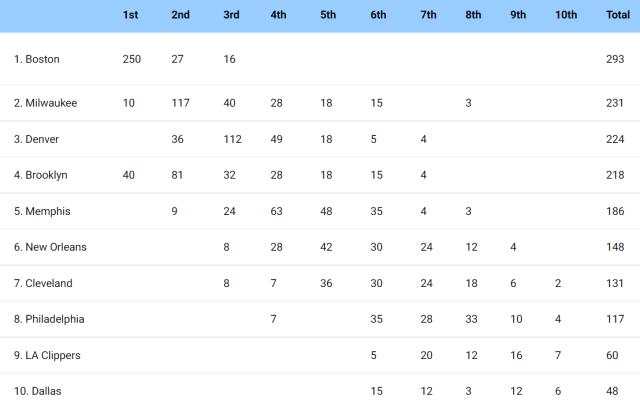Click the 2. Milwaukee team name
This screenshot has height=404, width=640.
point(45,103)
